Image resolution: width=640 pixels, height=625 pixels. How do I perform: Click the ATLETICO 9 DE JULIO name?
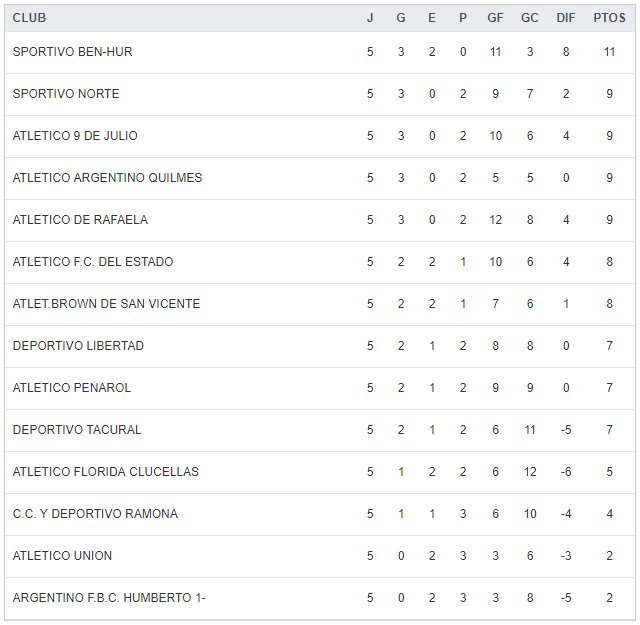coord(75,136)
